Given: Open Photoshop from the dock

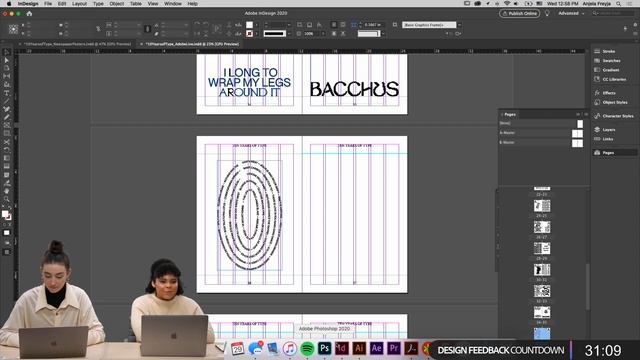Looking at the screenshot, I should click(324, 348).
